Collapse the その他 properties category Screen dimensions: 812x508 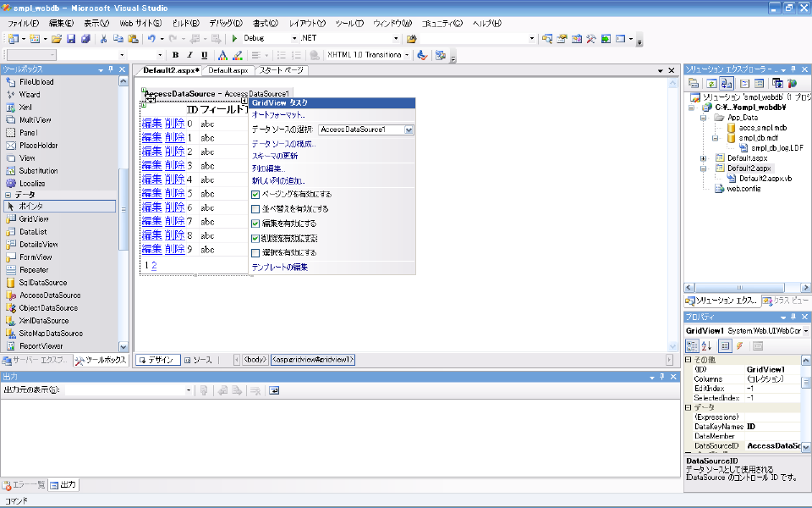(x=689, y=359)
